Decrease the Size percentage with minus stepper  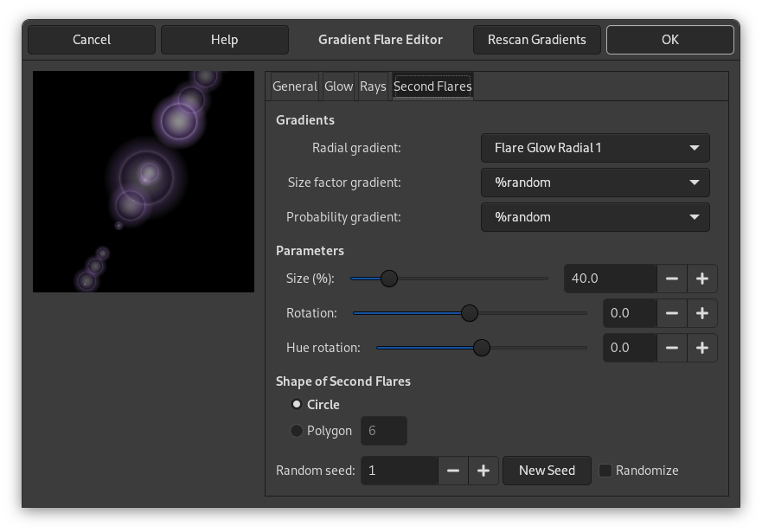(x=671, y=279)
